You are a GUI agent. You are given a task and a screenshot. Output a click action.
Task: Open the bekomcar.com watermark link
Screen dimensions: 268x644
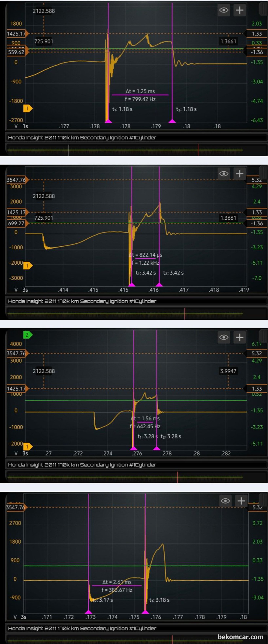tap(240, 637)
